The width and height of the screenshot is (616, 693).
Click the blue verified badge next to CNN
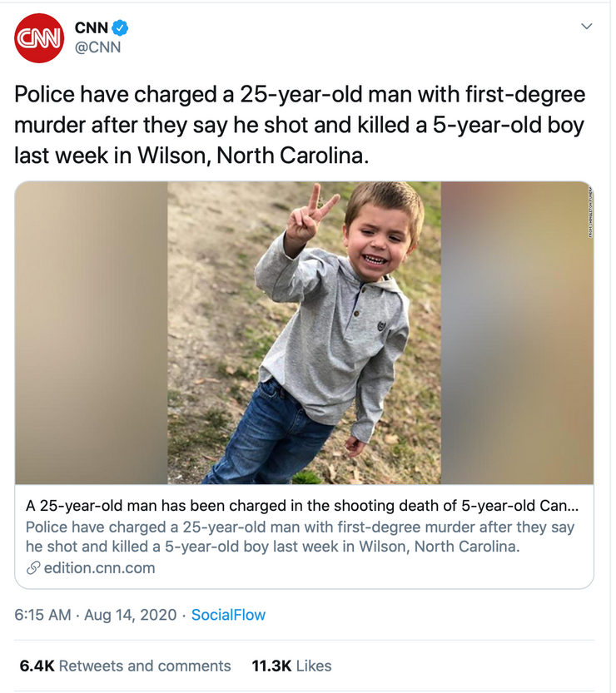[120, 29]
